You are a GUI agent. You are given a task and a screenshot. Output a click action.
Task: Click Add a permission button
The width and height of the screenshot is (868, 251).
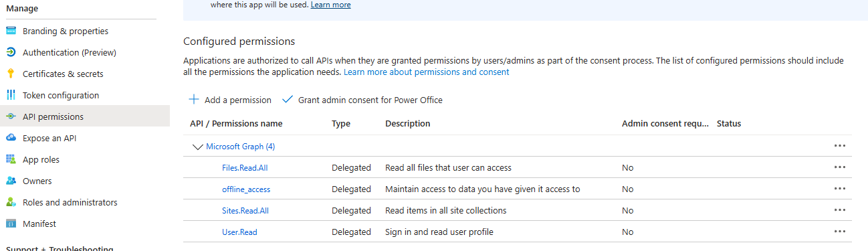(x=230, y=100)
